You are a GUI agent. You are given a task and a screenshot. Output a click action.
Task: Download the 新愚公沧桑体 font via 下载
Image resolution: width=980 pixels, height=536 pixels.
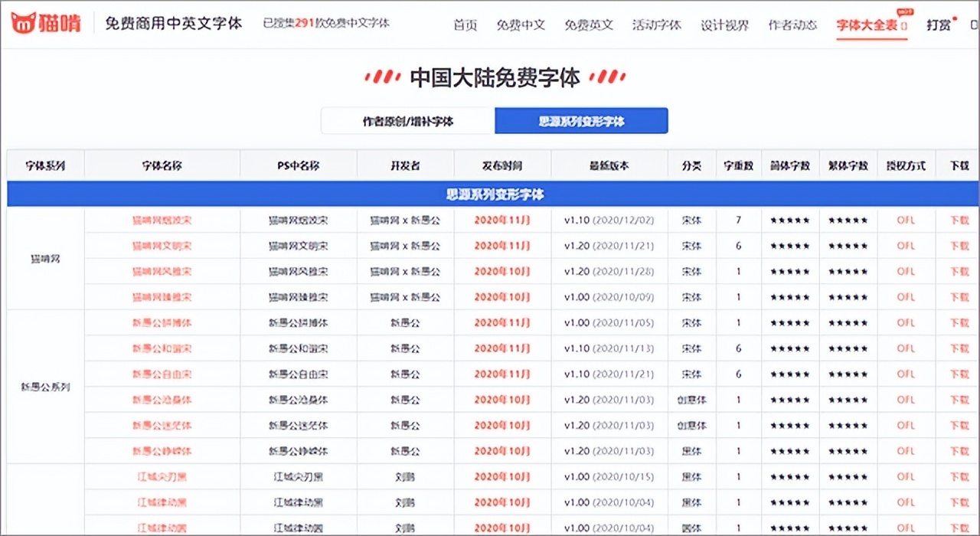[959, 400]
